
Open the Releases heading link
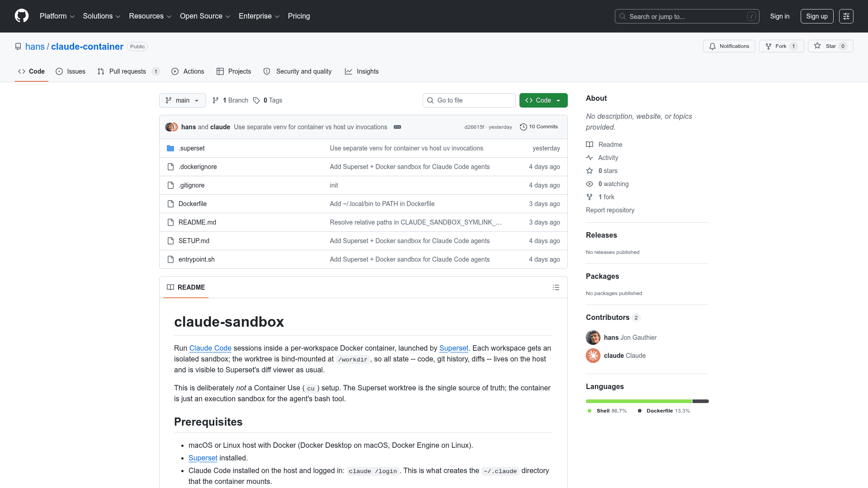point(601,235)
